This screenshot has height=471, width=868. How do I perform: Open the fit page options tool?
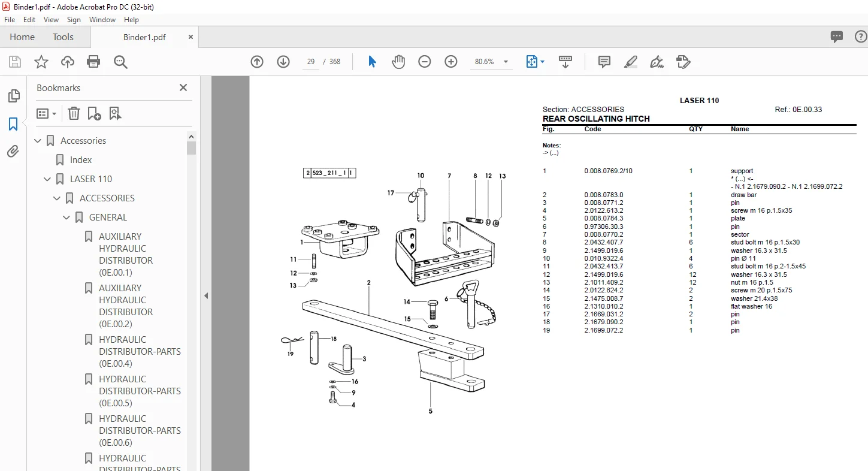pyautogui.click(x=535, y=62)
